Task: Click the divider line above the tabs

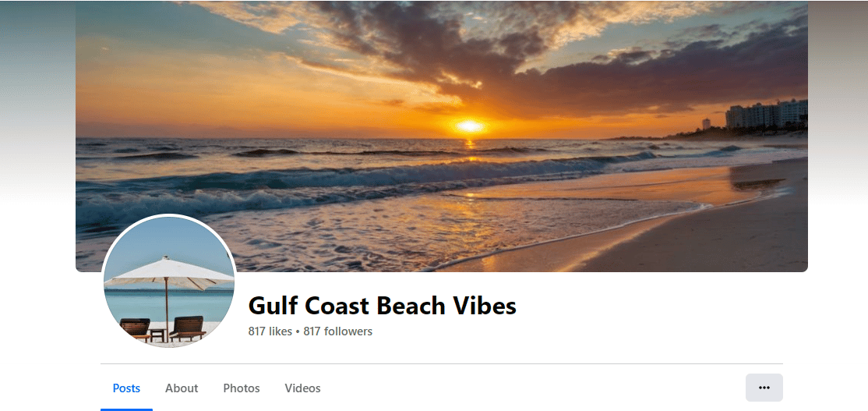Action: pyautogui.click(x=442, y=364)
